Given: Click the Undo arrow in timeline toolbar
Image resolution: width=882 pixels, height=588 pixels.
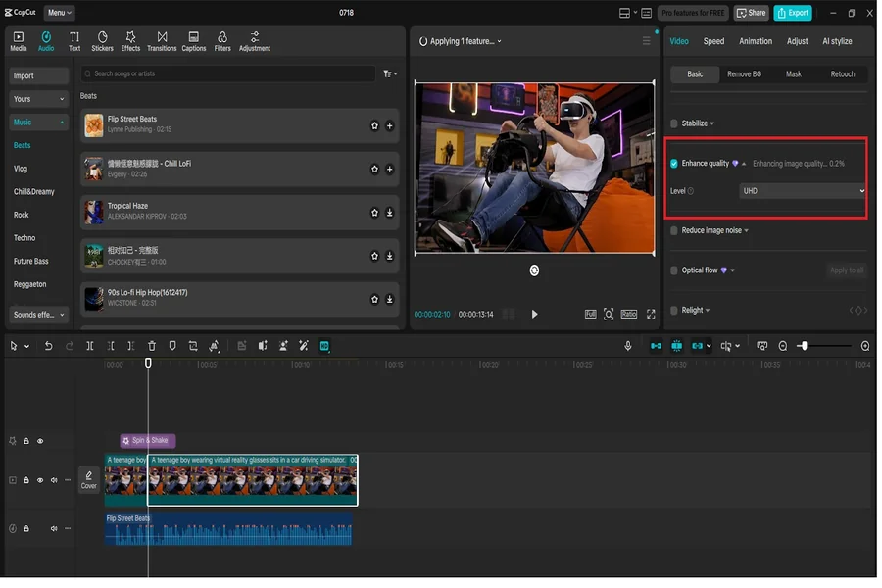Looking at the screenshot, I should point(48,346).
